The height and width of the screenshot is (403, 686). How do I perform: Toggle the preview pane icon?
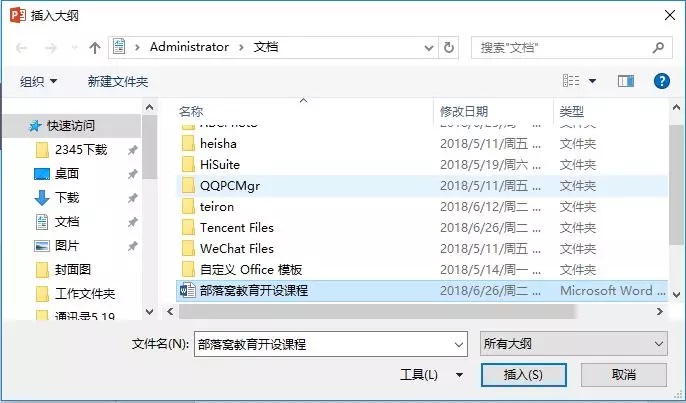tap(626, 81)
